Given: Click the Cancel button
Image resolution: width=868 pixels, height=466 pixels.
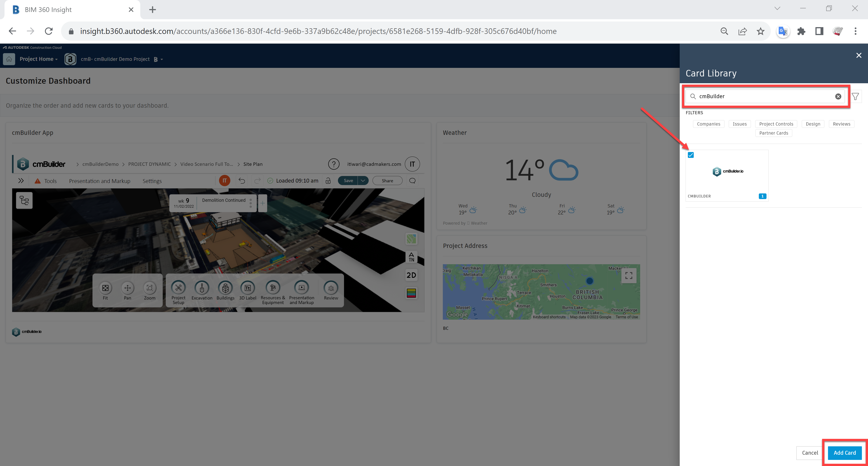Looking at the screenshot, I should click(x=810, y=452).
